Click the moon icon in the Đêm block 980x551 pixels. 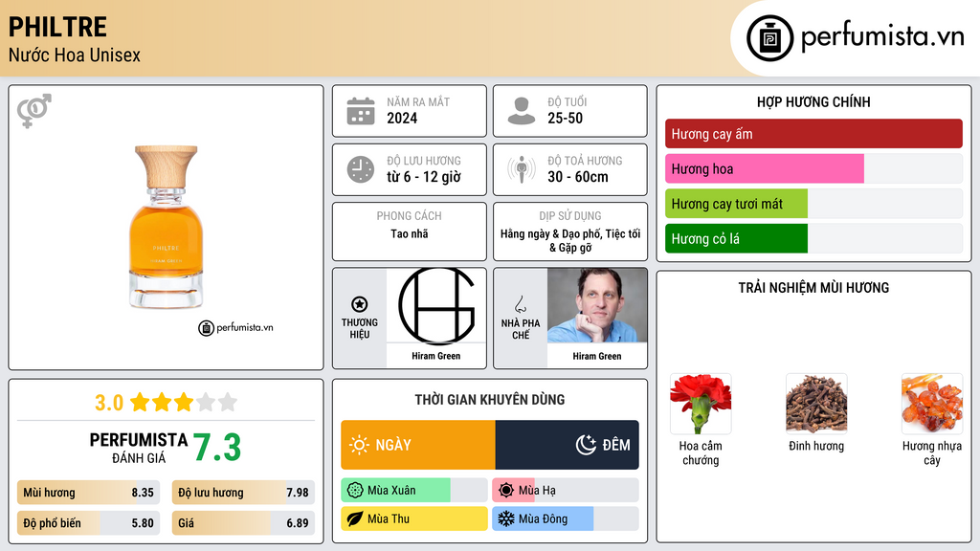[x=586, y=445]
